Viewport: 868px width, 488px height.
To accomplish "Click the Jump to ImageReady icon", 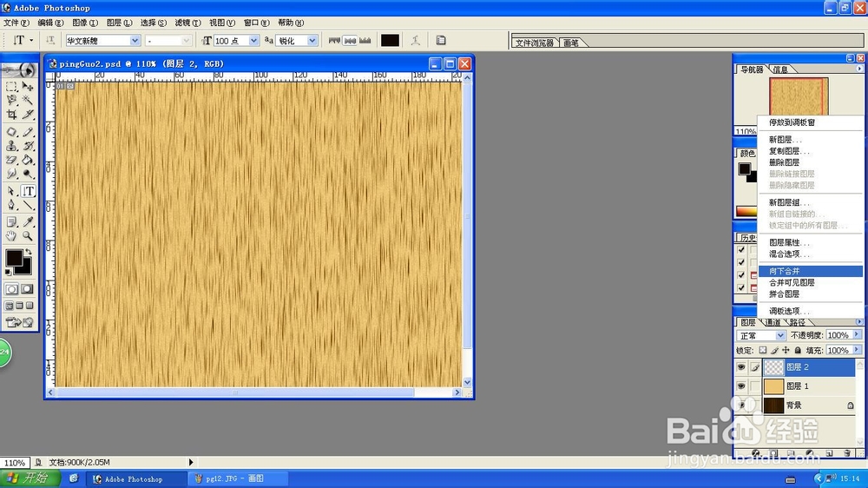I will click(x=19, y=322).
